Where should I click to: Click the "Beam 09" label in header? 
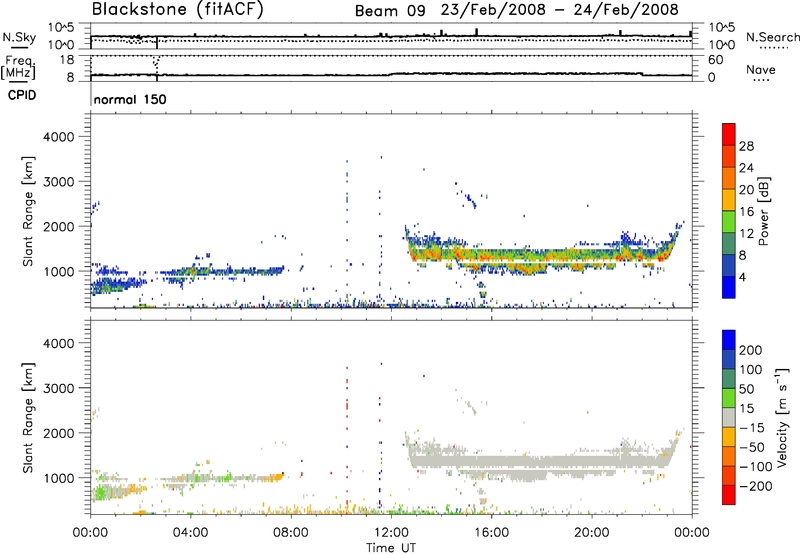390,11
